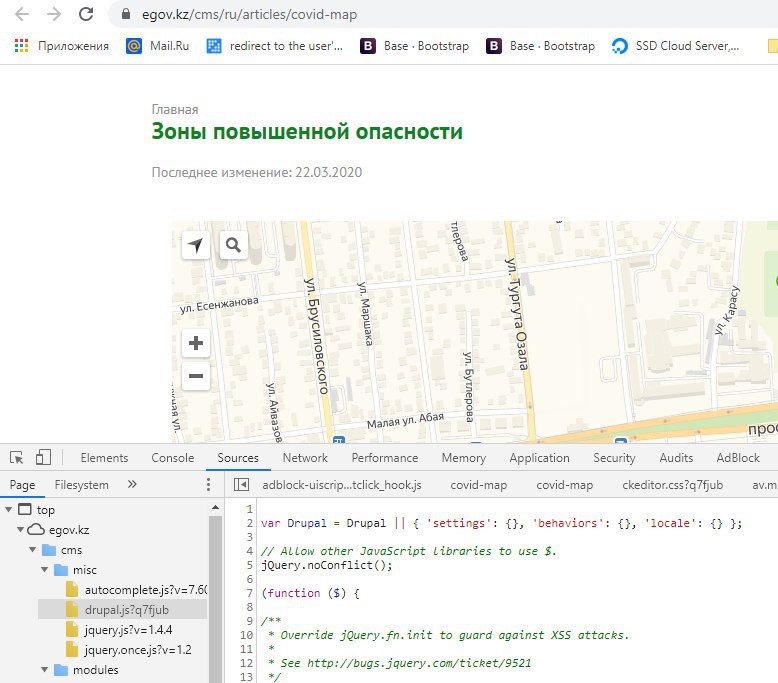The width and height of the screenshot is (778, 683).
Task: Open the map search magnifier
Action: coord(233,245)
